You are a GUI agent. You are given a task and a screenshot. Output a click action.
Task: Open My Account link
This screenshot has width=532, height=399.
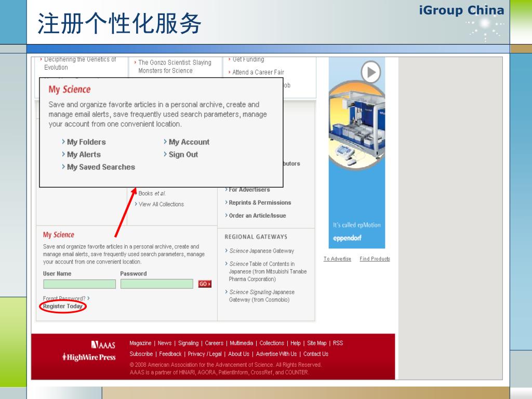[189, 142]
